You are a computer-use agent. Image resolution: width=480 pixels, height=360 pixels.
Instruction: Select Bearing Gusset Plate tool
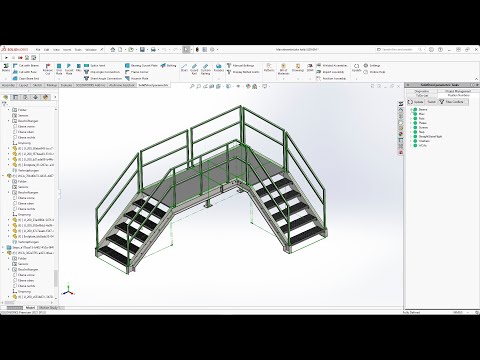coord(141,66)
